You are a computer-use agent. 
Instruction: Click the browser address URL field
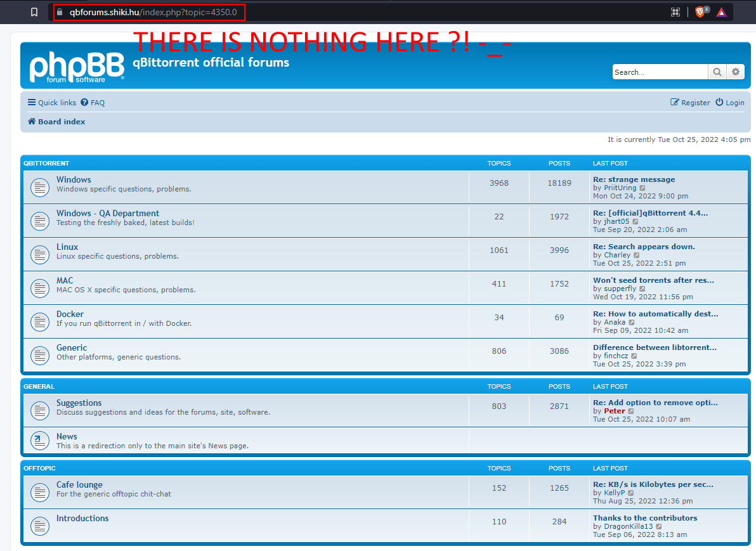click(x=153, y=12)
